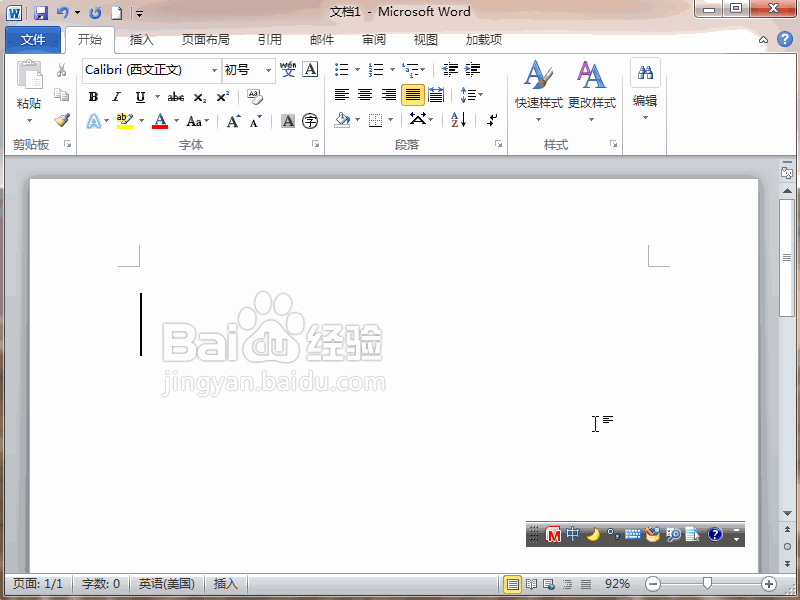Click the Shrink Font icon
The image size is (800, 600).
[256, 121]
